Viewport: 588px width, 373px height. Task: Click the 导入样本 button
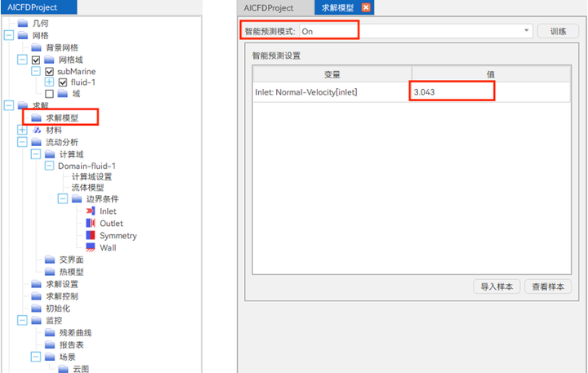(497, 286)
